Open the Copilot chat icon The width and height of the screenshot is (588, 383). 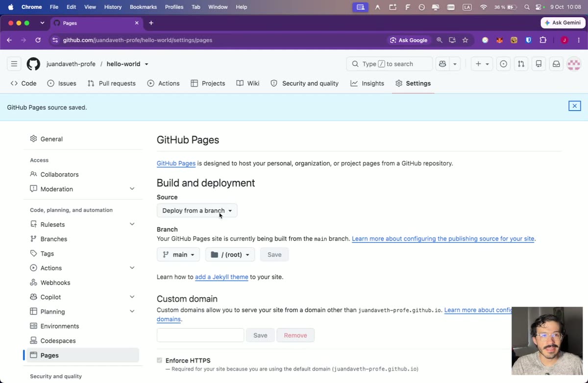442,64
